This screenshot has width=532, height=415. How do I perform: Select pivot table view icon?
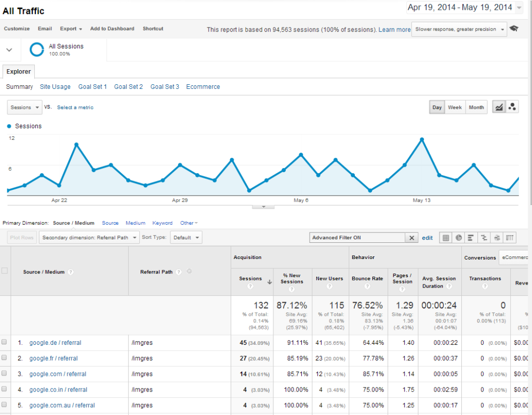pos(510,238)
